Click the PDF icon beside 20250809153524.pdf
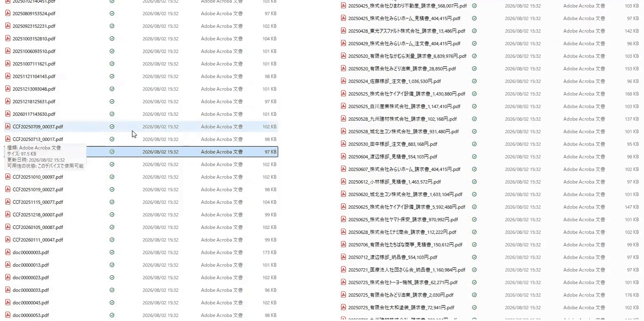Viewport: 644px width, 321px height. point(8,13)
